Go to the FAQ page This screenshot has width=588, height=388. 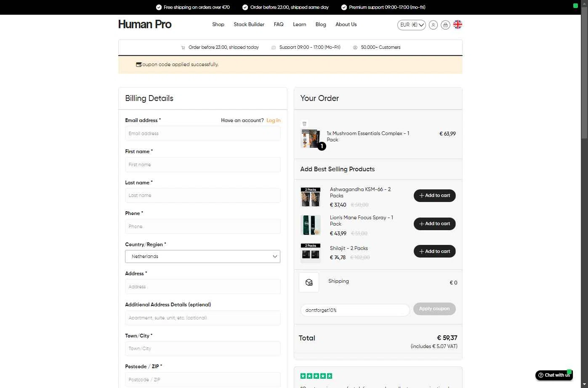279,24
